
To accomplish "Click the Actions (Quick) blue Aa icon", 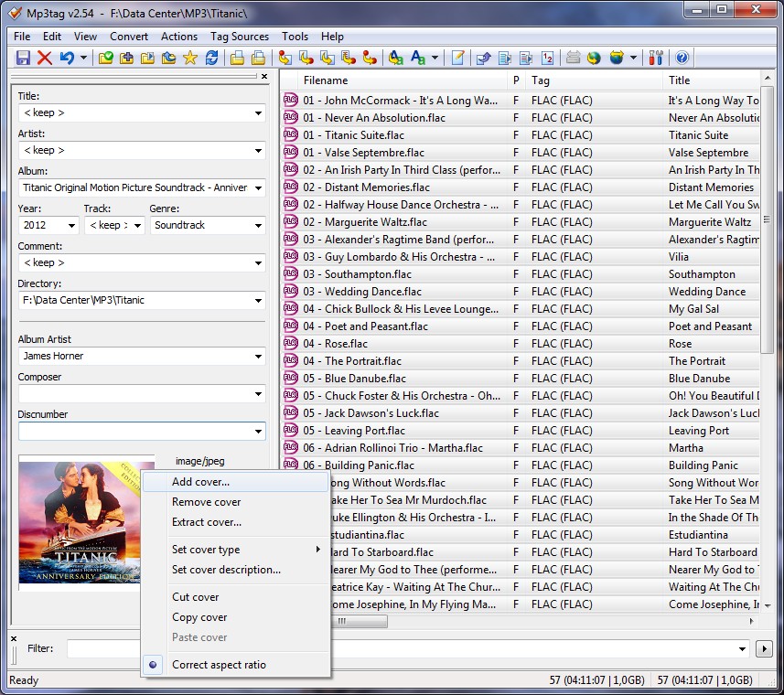I will (417, 58).
